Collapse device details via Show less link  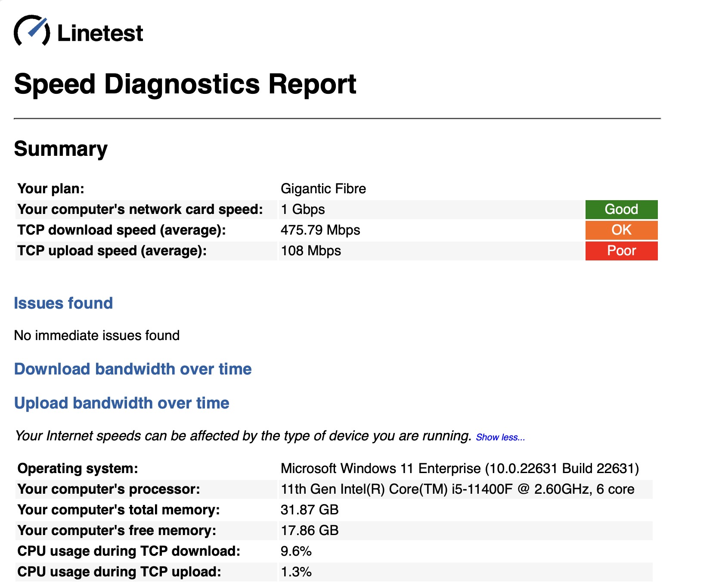click(x=500, y=437)
